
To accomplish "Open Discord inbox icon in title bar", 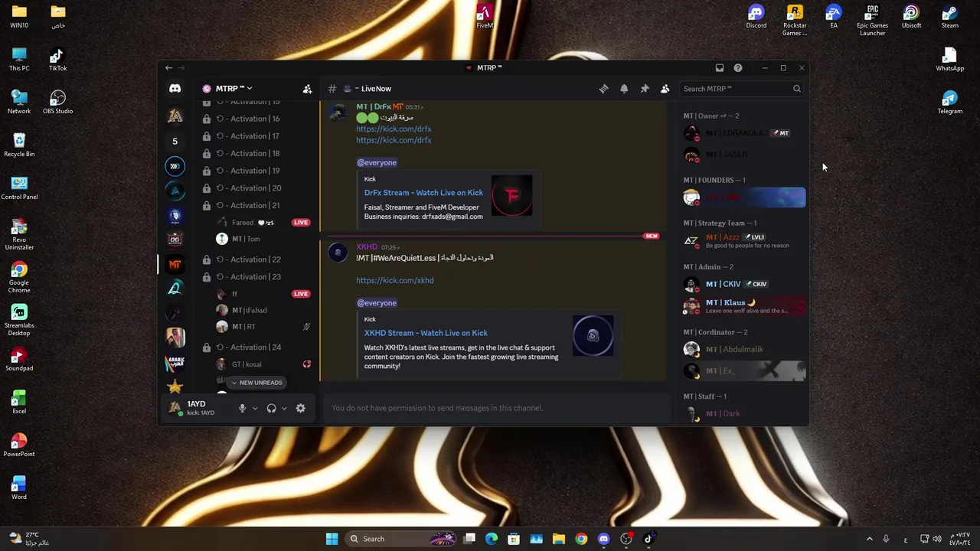I will tap(720, 68).
